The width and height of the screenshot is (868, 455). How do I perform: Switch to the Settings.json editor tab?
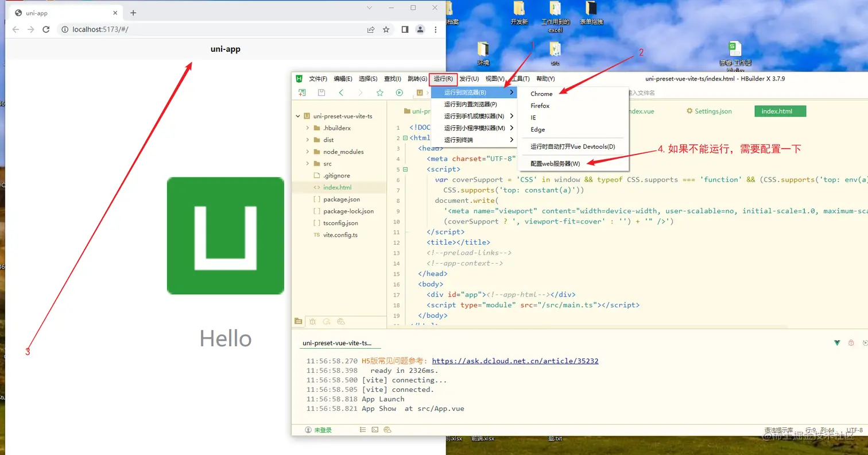[x=709, y=111]
